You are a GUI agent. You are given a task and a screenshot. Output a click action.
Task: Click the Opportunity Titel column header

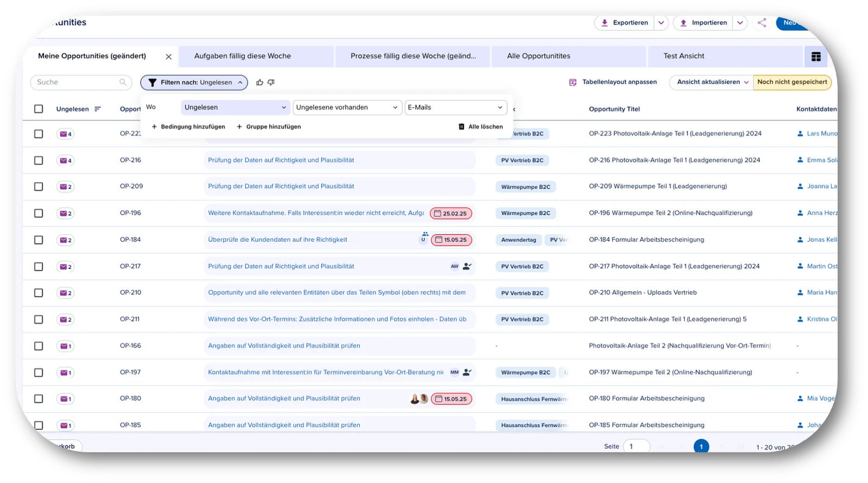615,109
